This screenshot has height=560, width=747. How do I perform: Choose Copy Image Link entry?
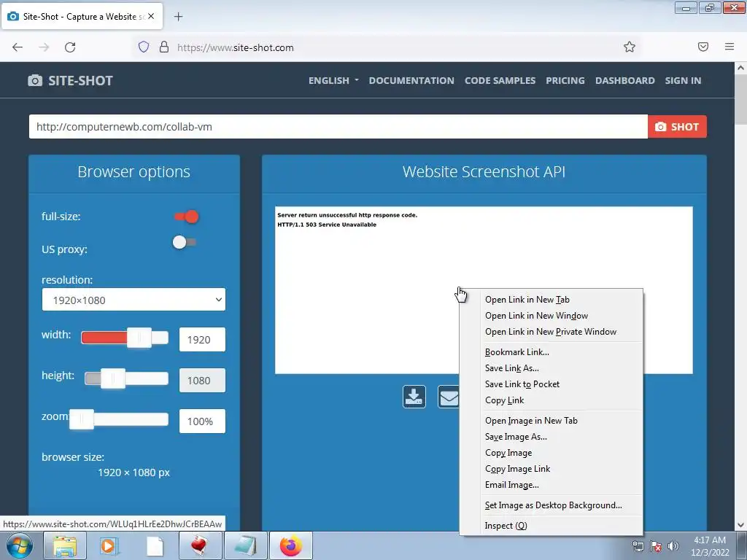point(517,469)
